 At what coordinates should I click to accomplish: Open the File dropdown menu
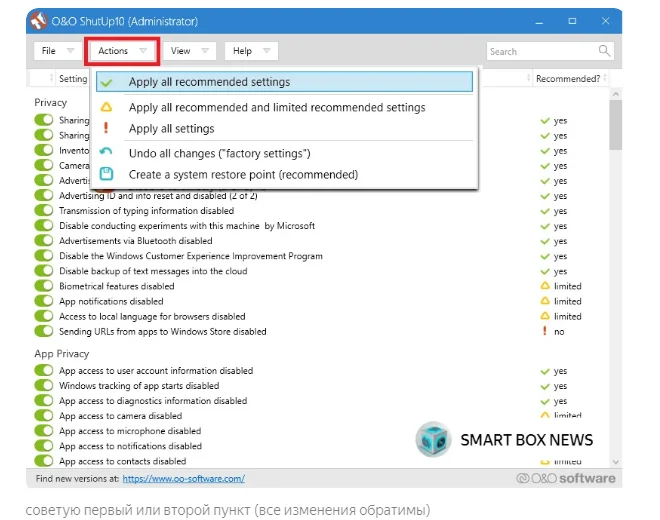pos(57,51)
